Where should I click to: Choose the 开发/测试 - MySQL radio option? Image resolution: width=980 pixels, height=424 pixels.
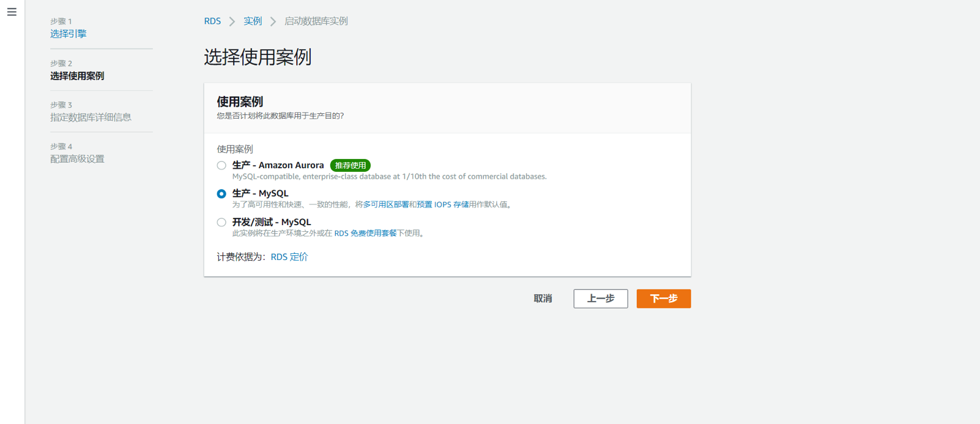pos(221,222)
